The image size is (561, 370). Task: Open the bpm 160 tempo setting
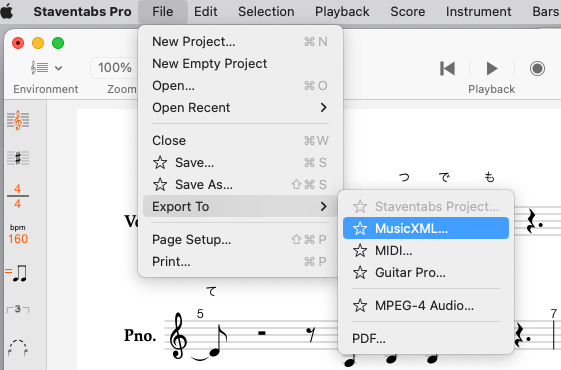click(x=18, y=234)
